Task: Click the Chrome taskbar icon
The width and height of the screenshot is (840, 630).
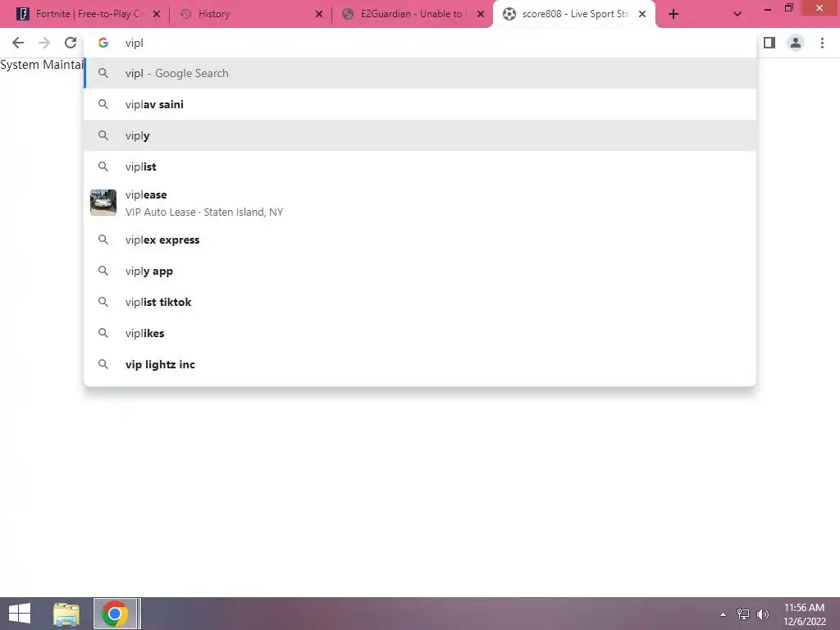Action: (115, 614)
